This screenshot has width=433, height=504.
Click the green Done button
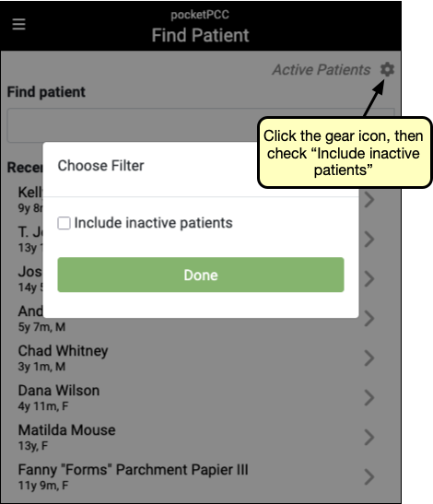click(x=201, y=275)
